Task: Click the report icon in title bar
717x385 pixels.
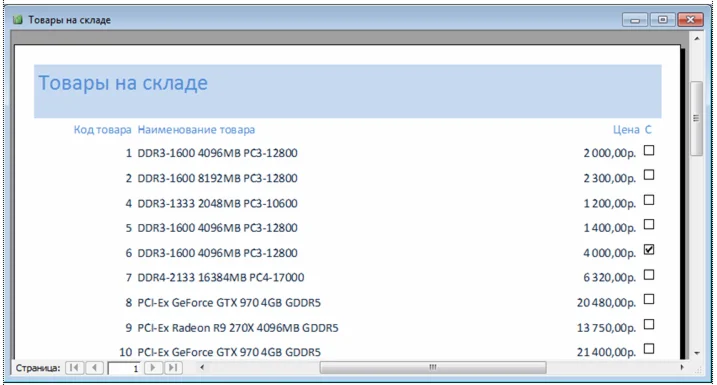Action: tap(17, 20)
